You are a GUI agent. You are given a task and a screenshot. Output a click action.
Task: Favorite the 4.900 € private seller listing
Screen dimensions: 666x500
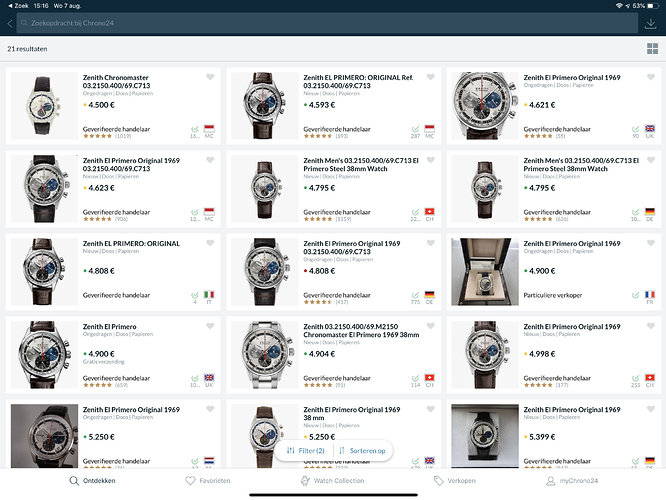click(651, 243)
